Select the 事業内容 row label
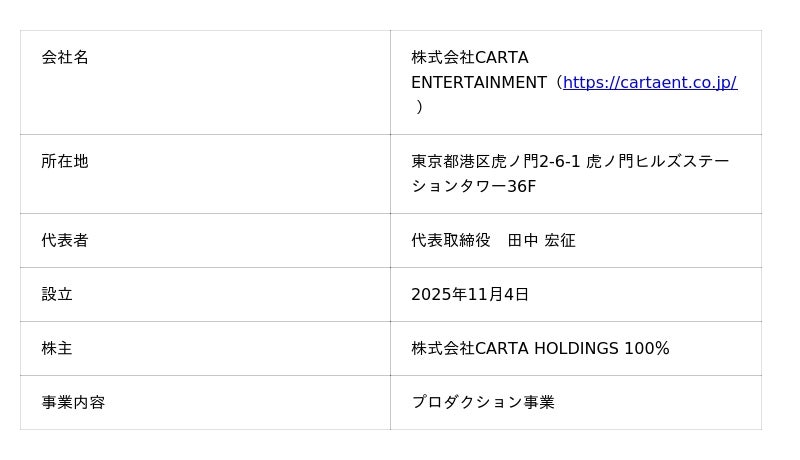The image size is (800, 460). [73, 402]
